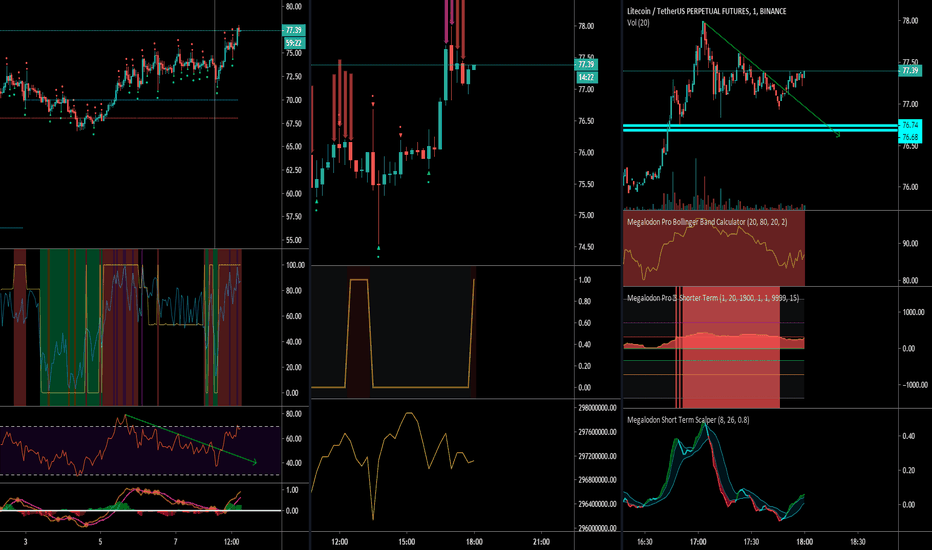This screenshot has width=932, height=550.
Task: Open Megalodon Pro Bollinger Band Calculator indicator title
Action: [x=707, y=222]
